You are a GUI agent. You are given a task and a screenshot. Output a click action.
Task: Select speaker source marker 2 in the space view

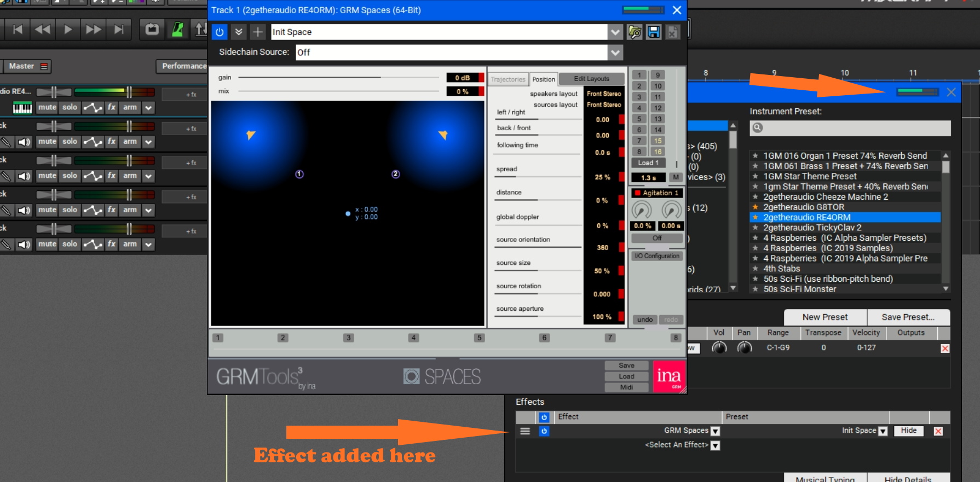[396, 174]
